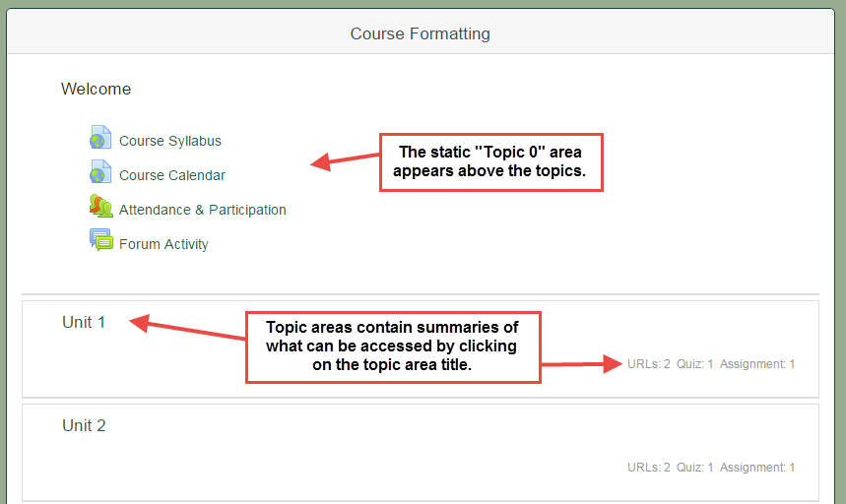
Task: Select the Attendance & Participation people icon
Action: pyautogui.click(x=100, y=207)
